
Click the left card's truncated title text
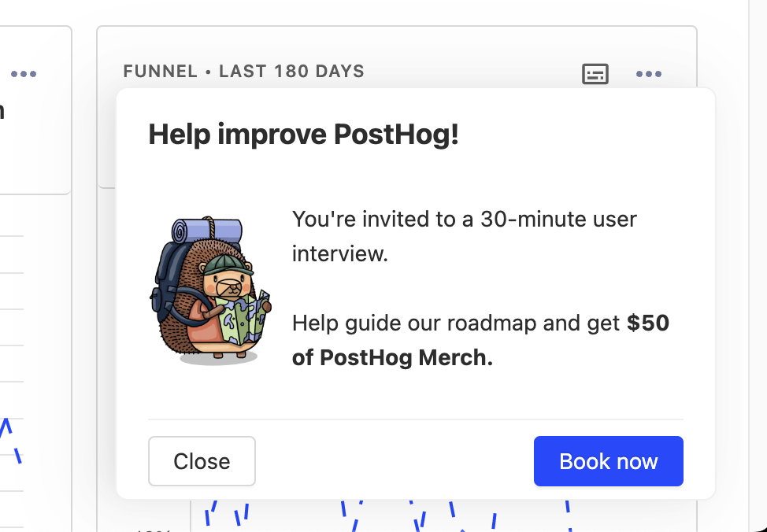coord(2,111)
